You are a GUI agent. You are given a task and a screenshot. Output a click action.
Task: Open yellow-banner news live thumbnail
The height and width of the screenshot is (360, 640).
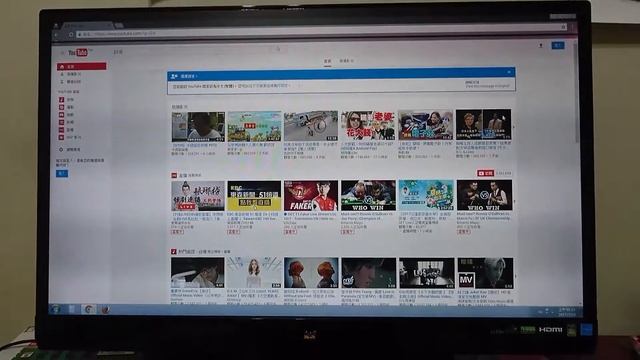pos(254,196)
